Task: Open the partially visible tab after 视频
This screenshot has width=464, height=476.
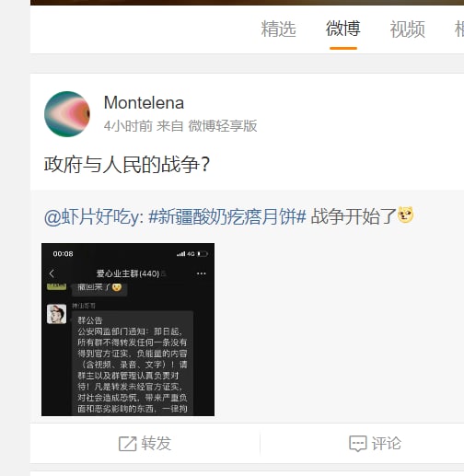Action: [459, 29]
